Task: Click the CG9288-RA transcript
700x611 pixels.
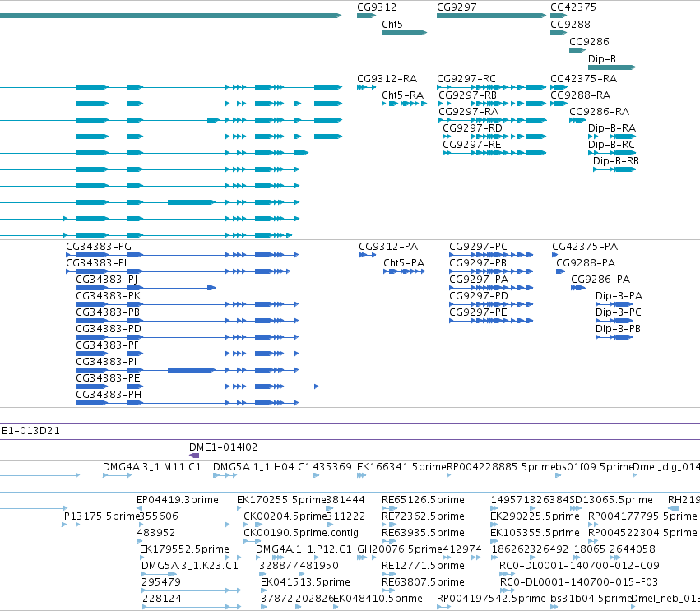Action: [580, 95]
